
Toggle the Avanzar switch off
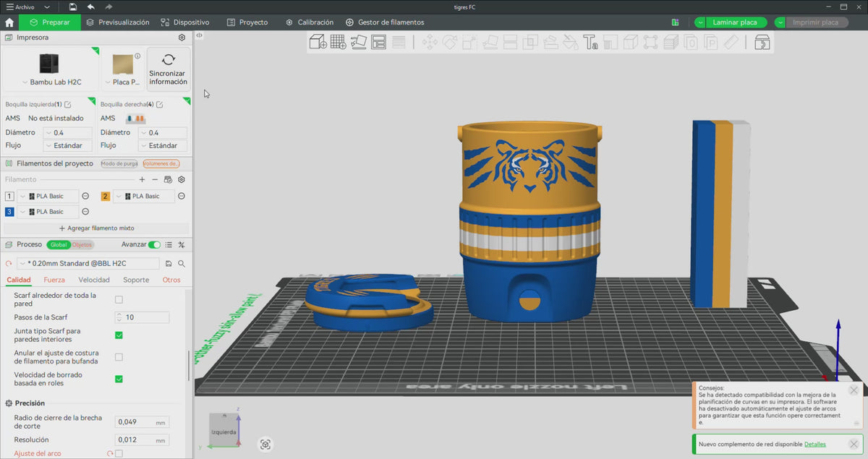pos(154,245)
